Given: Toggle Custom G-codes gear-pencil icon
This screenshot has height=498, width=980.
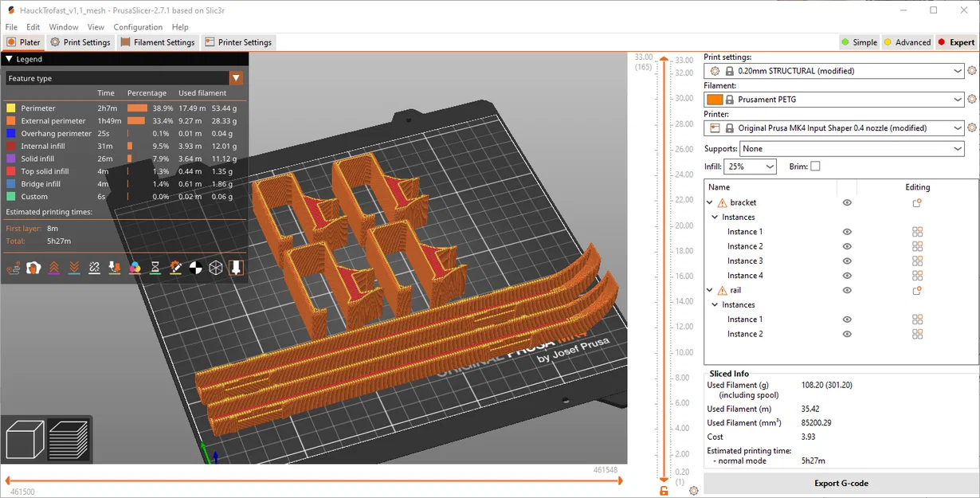Looking at the screenshot, I should [175, 268].
